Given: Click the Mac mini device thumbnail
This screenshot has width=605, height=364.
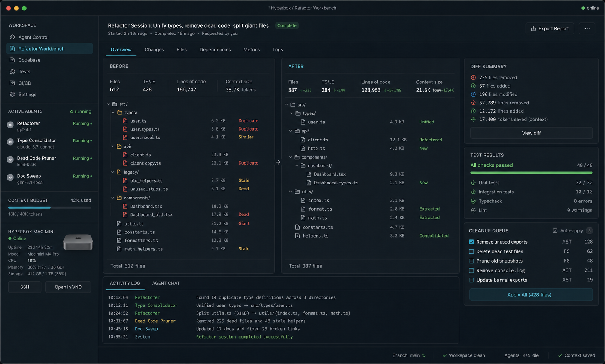Looking at the screenshot, I should [78, 242].
